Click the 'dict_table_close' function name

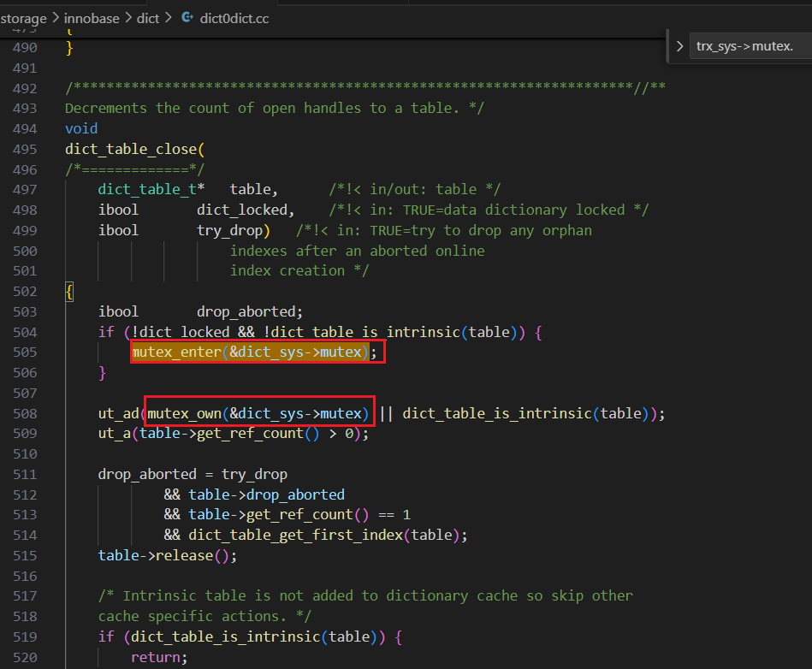[131, 149]
